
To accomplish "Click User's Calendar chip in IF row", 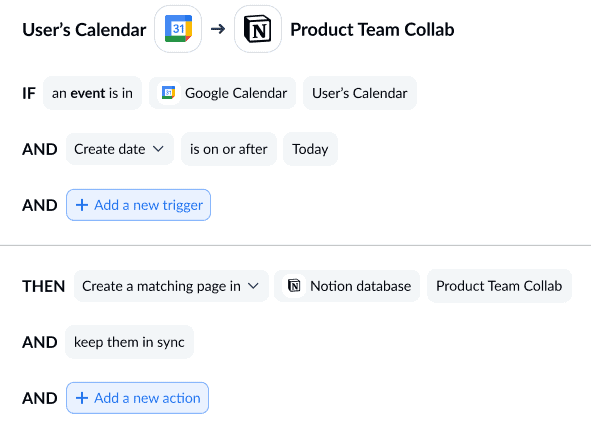I will (x=360, y=93).
